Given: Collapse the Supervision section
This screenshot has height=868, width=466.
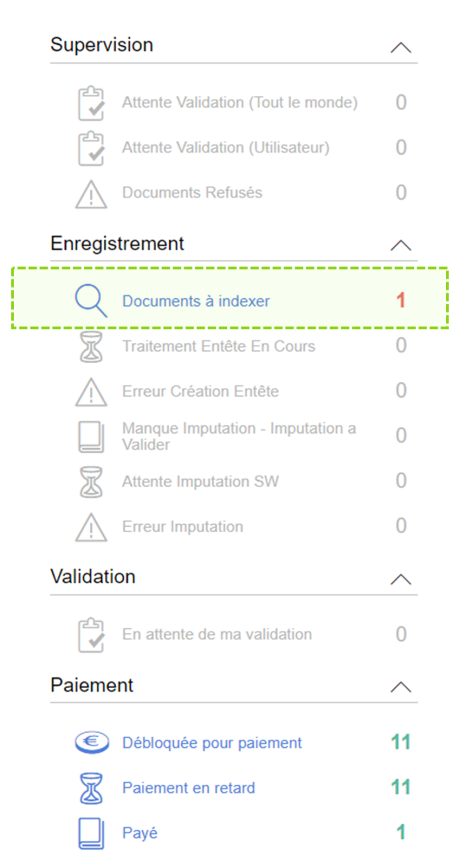Looking at the screenshot, I should [400, 47].
